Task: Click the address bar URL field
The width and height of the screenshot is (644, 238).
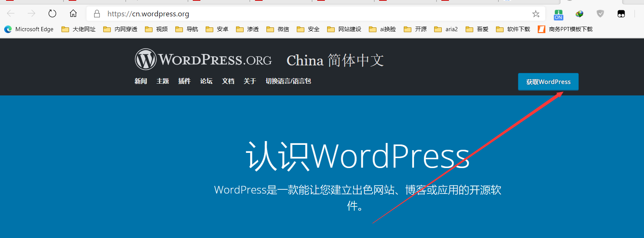Action: [315, 14]
